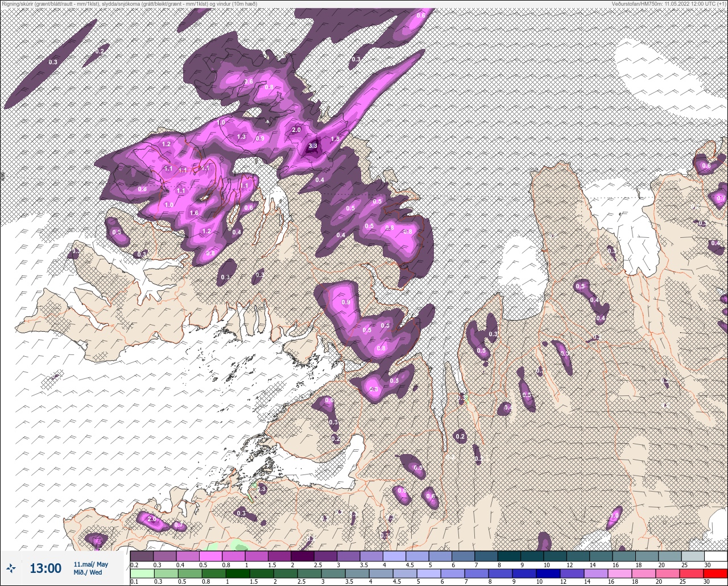Select top-row dark purple swatch between 2 and 2.5

coord(302,556)
